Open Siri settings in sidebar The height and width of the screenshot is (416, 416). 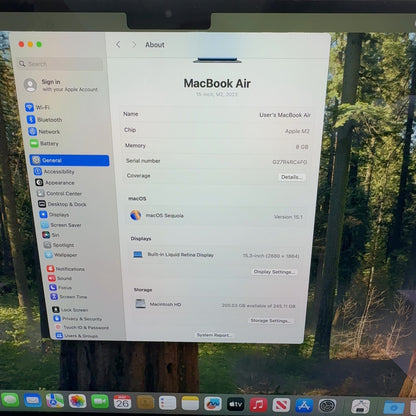click(x=51, y=235)
